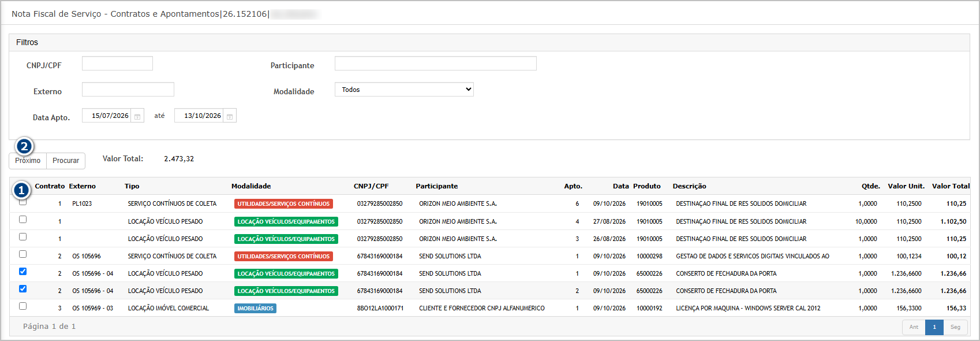Click the LOCAÇÃO IMÓVEL COMERCIAL type cell
The image size is (980, 341).
[x=169, y=309]
